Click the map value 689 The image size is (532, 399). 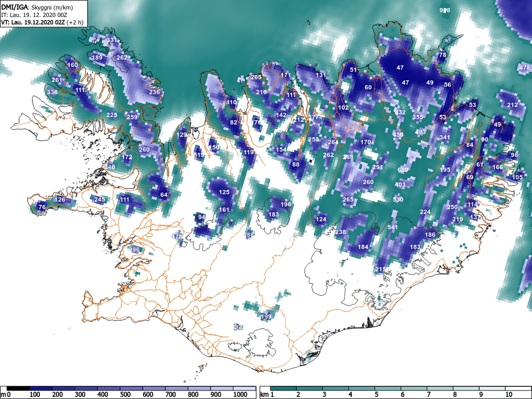(x=403, y=170)
